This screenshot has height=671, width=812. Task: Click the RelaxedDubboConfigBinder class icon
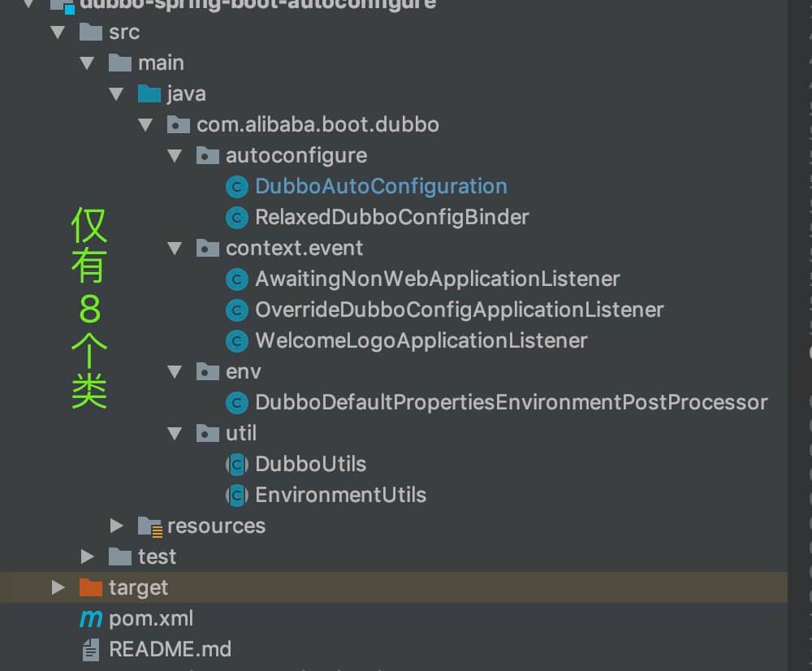pyautogui.click(x=236, y=218)
